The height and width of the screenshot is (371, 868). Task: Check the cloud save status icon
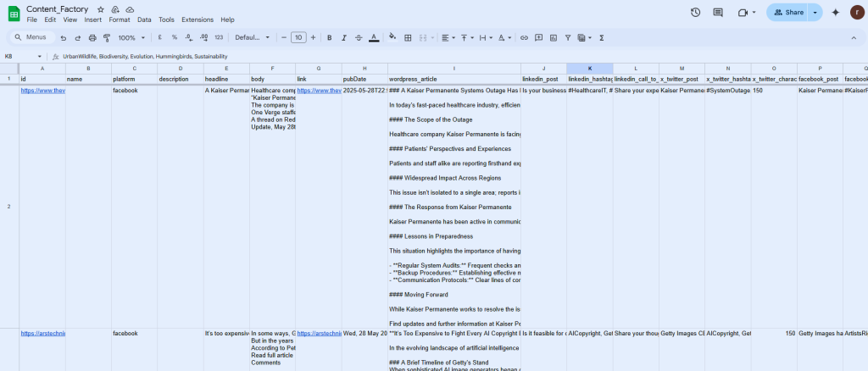coord(130,9)
